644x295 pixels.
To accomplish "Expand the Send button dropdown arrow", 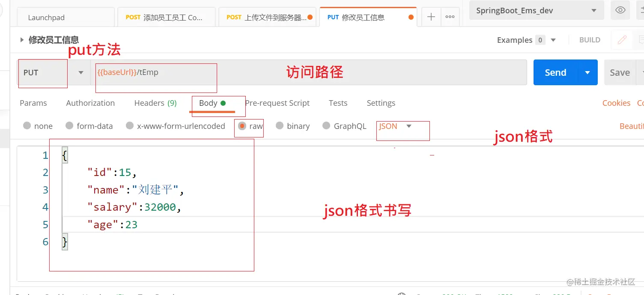I will click(587, 72).
